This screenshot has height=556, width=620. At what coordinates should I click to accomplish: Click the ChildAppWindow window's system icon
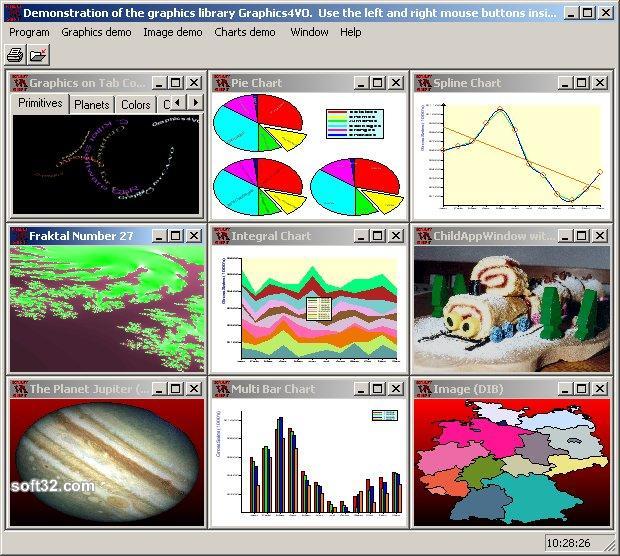pyautogui.click(x=423, y=236)
